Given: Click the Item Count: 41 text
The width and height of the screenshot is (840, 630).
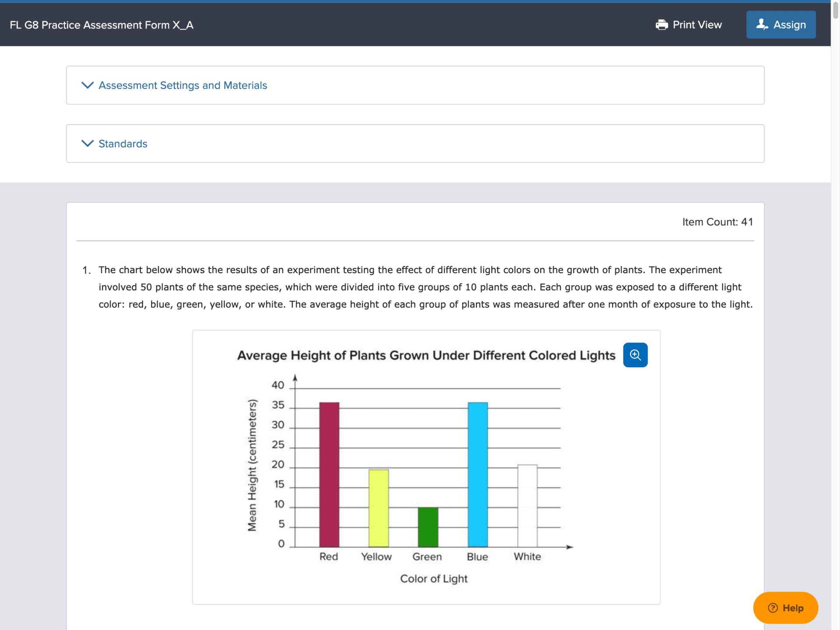Looking at the screenshot, I should click(717, 222).
